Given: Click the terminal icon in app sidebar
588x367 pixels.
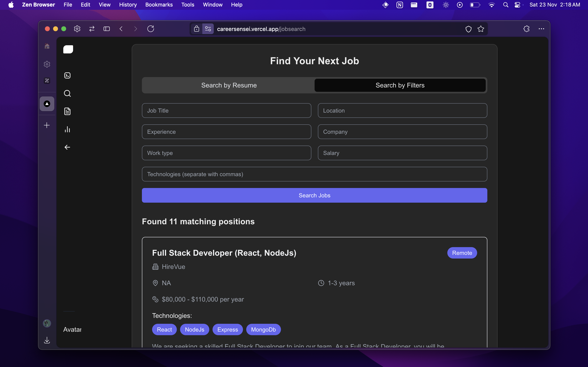Looking at the screenshot, I should tap(67, 75).
